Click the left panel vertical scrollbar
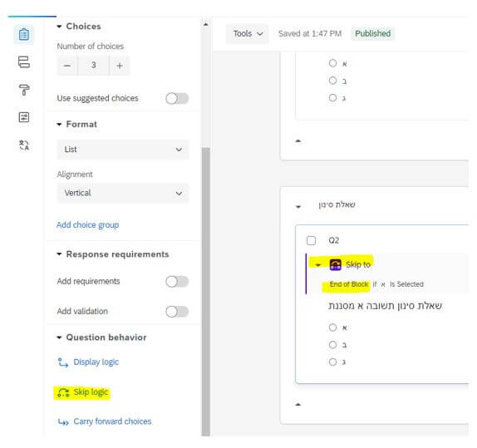Screen dimensions: 477x448 [x=206, y=291]
